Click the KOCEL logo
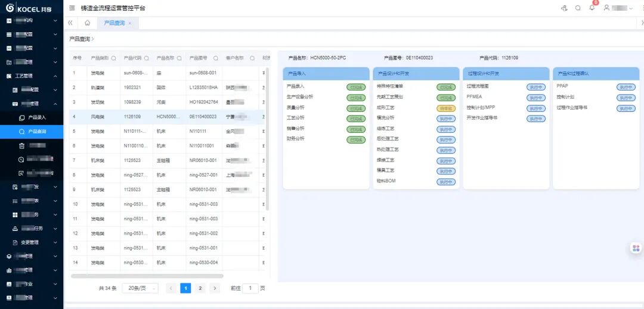Screen dimensions: 644x309 (x=29, y=8)
